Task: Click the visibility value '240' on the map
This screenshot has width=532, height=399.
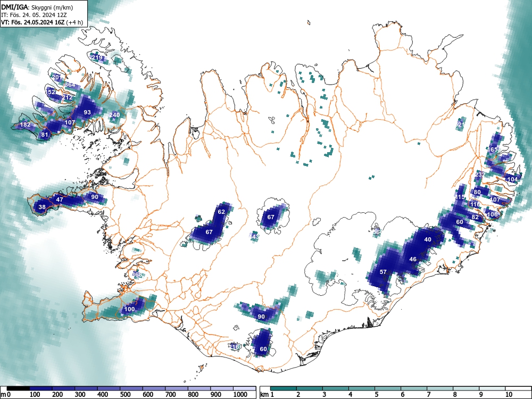Action: click(115, 115)
